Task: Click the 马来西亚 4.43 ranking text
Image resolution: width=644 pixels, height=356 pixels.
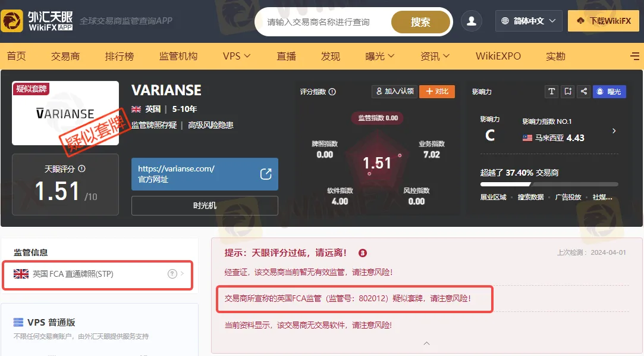Action: 560,138
